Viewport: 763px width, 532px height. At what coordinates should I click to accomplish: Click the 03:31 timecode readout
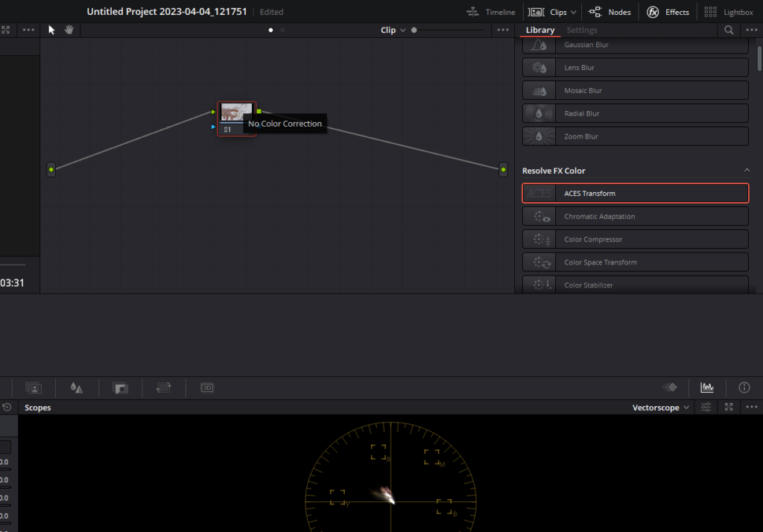pyautogui.click(x=12, y=283)
